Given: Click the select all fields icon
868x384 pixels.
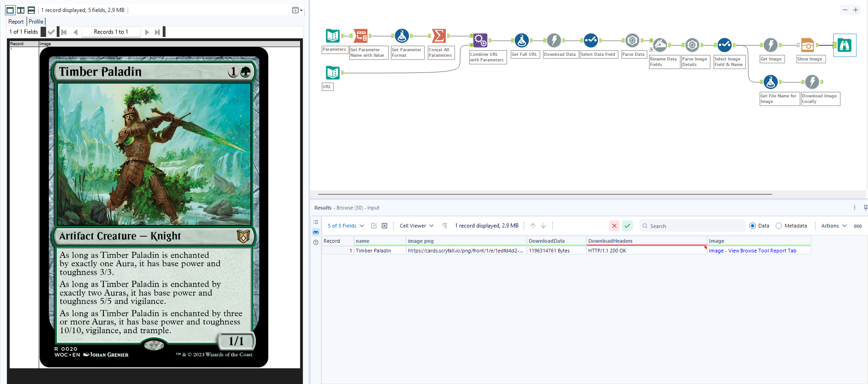Looking at the screenshot, I should click(x=374, y=226).
